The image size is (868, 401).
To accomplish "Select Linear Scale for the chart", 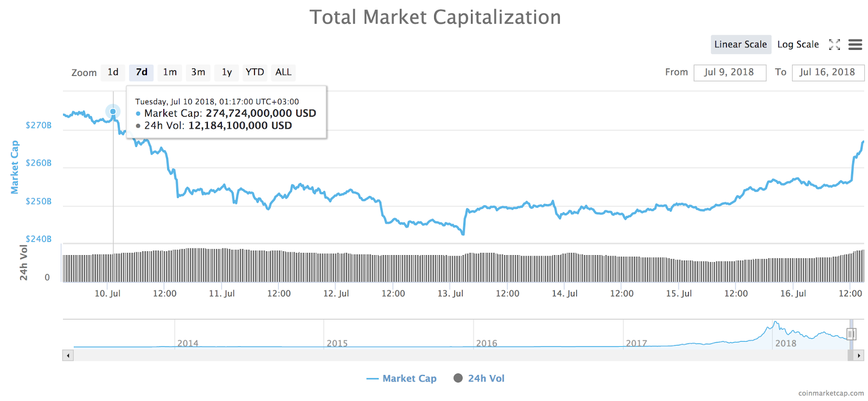I will pyautogui.click(x=741, y=44).
